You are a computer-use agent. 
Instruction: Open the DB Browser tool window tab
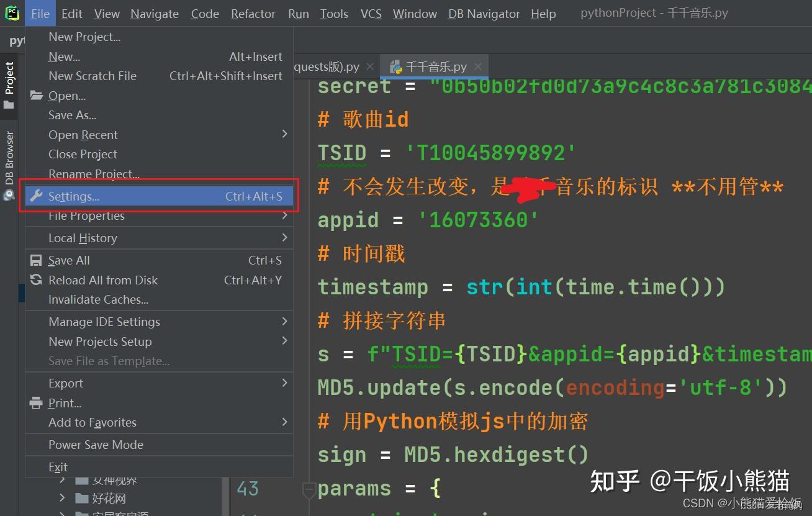pos(9,165)
